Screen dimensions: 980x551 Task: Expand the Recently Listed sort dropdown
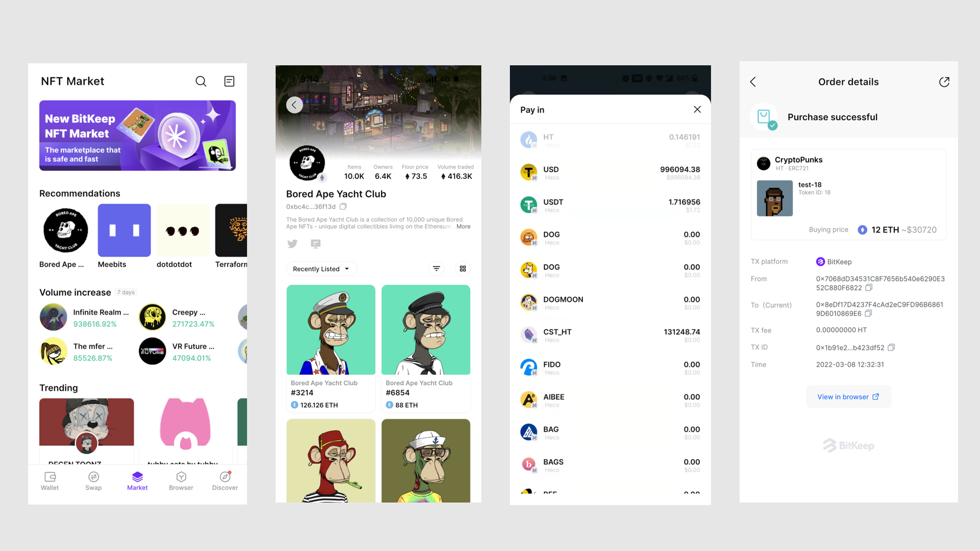tap(321, 269)
